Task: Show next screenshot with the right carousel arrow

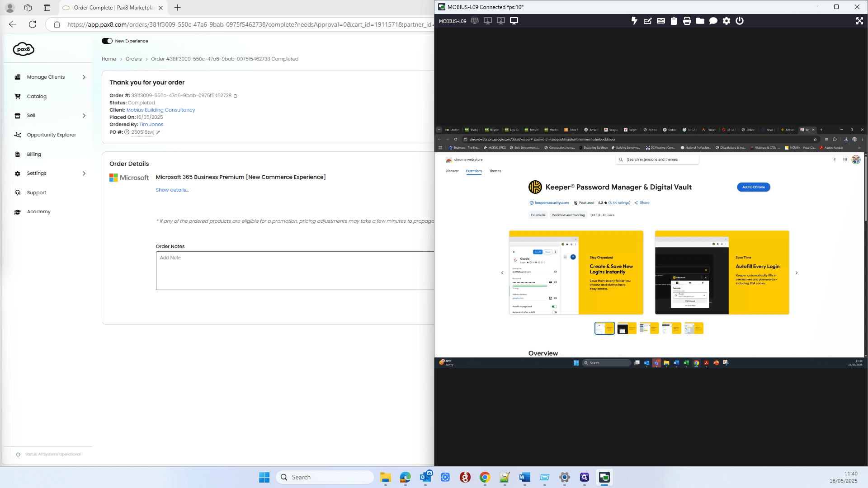Action: (797, 273)
